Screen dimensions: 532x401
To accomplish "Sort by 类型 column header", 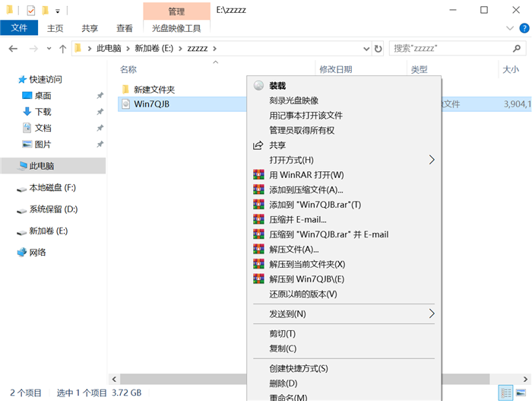I will click(420, 70).
